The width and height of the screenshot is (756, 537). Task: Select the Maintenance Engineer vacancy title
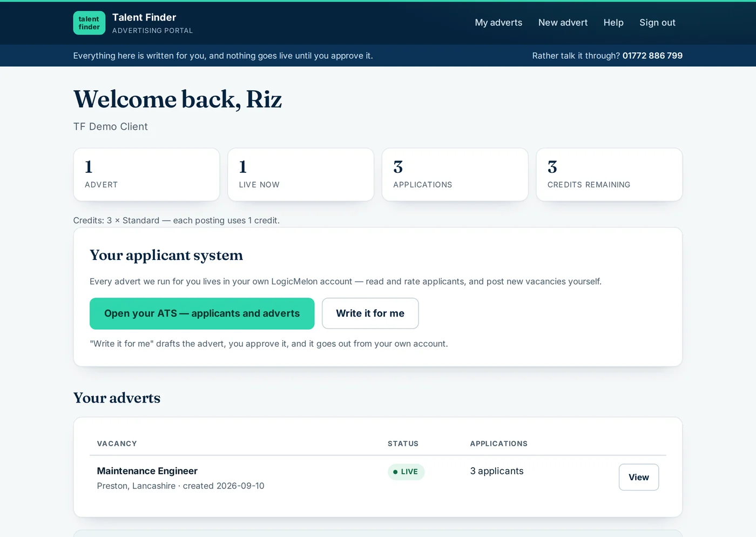tap(147, 471)
